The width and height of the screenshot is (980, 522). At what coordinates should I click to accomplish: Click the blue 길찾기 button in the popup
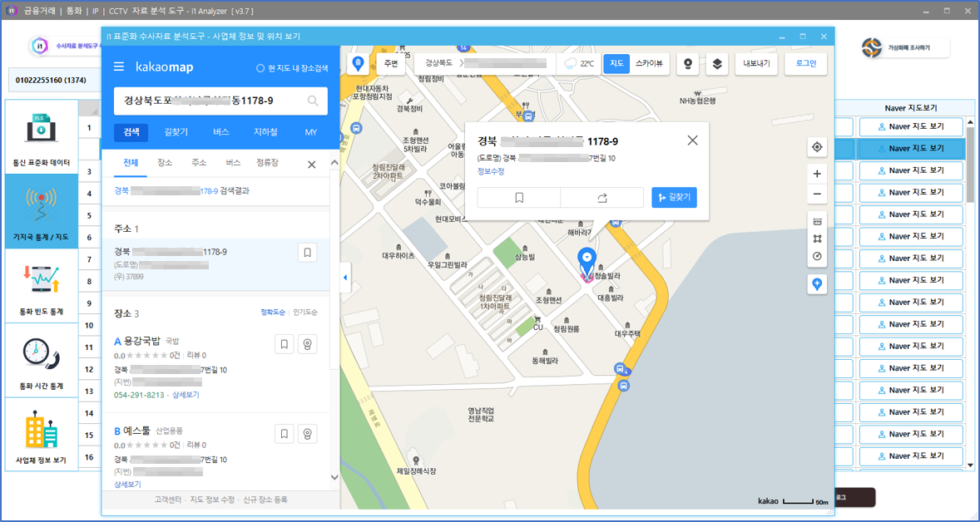[674, 197]
